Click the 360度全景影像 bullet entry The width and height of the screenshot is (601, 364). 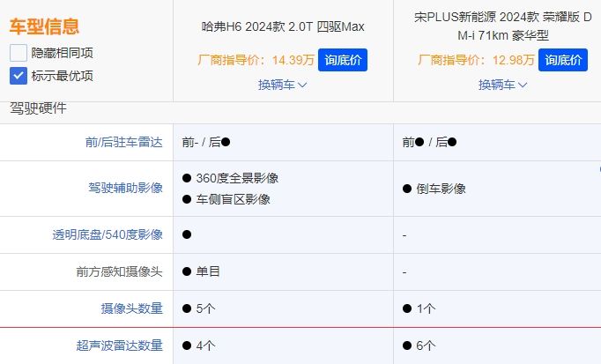point(231,178)
